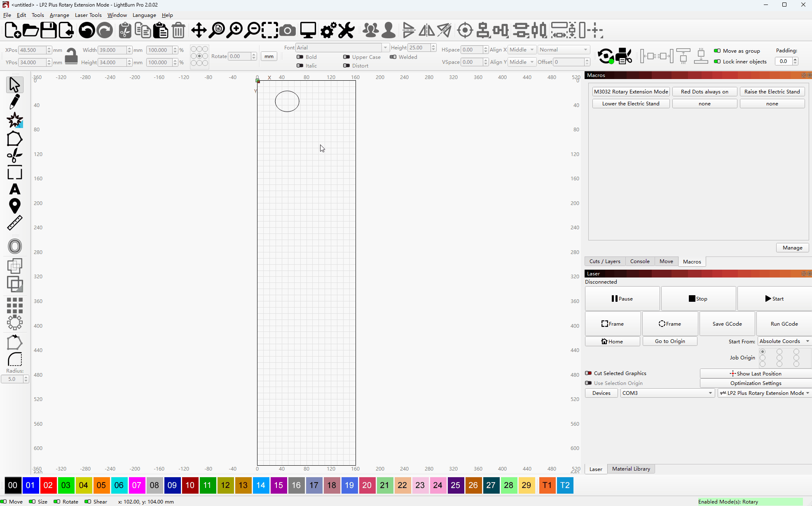Image resolution: width=812 pixels, height=506 pixels.
Task: Click the Rotate value field
Action: pos(240,56)
